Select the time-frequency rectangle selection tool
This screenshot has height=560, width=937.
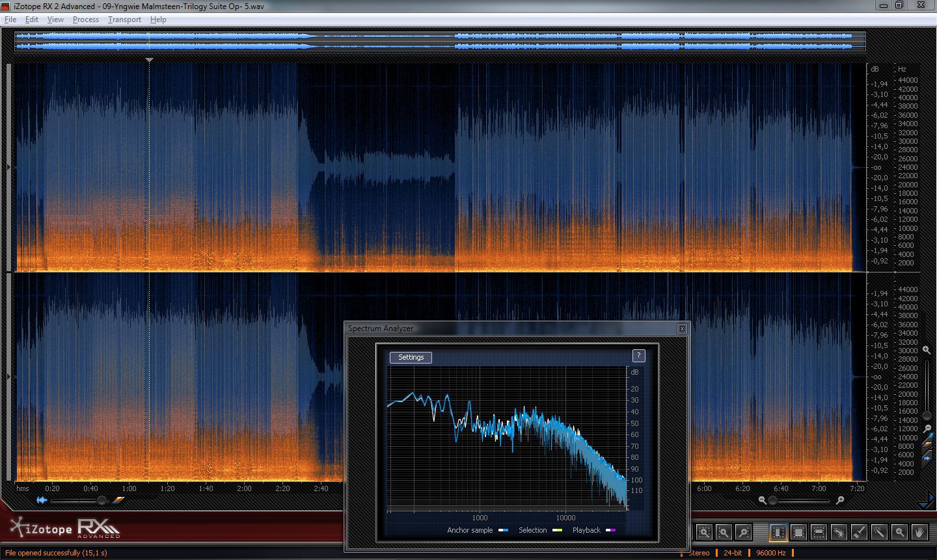point(798,532)
